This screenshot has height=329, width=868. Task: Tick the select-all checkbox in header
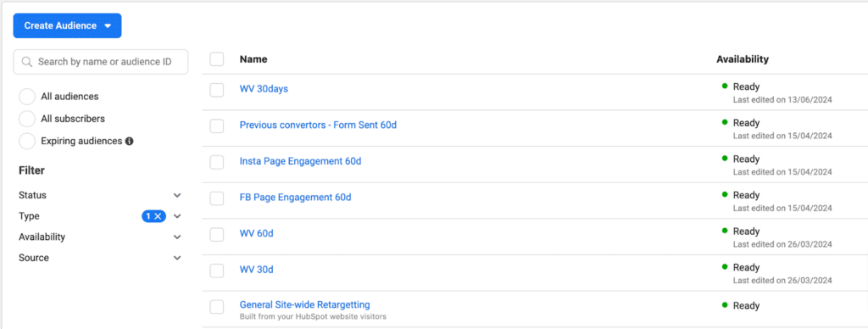(x=217, y=59)
